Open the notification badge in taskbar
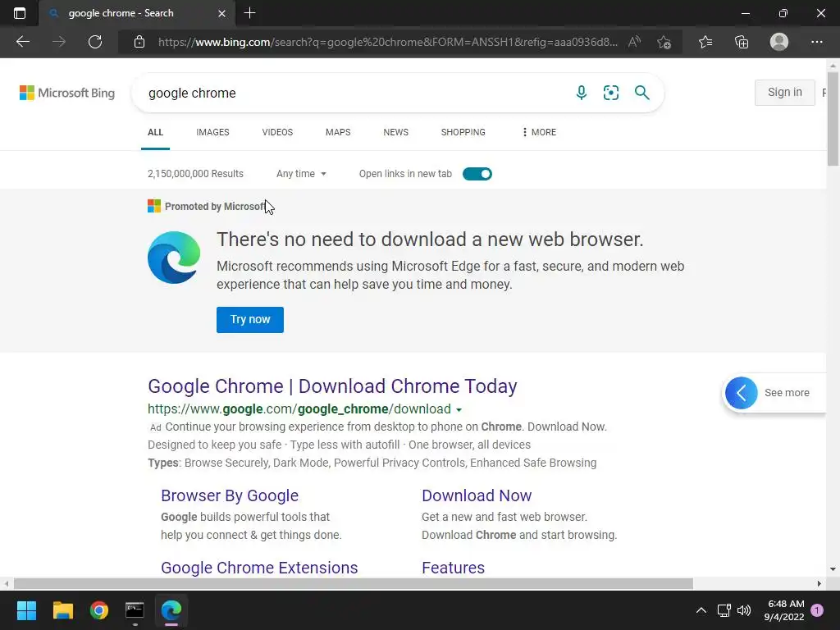The image size is (840, 630). coord(817,610)
